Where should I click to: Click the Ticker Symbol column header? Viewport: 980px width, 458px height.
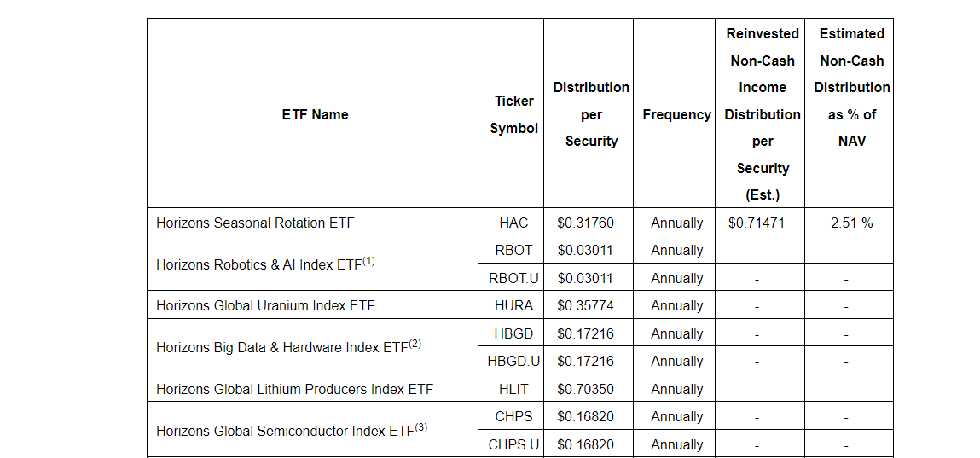[513, 114]
